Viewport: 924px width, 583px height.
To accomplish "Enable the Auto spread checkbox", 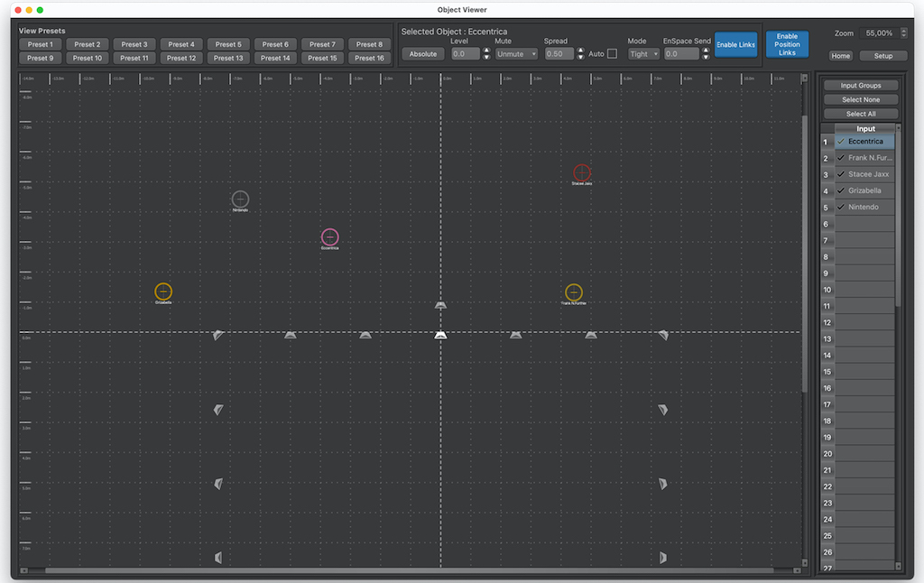I will (x=613, y=54).
